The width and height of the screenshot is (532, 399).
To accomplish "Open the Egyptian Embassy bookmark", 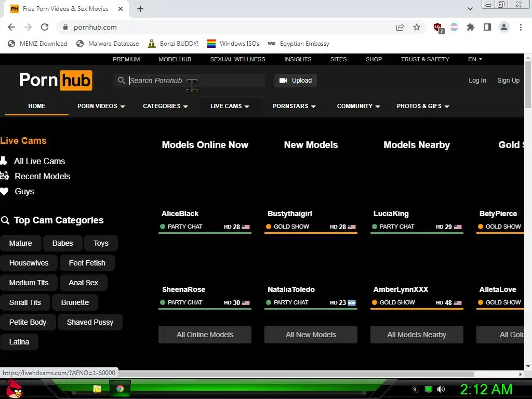I will pos(299,44).
